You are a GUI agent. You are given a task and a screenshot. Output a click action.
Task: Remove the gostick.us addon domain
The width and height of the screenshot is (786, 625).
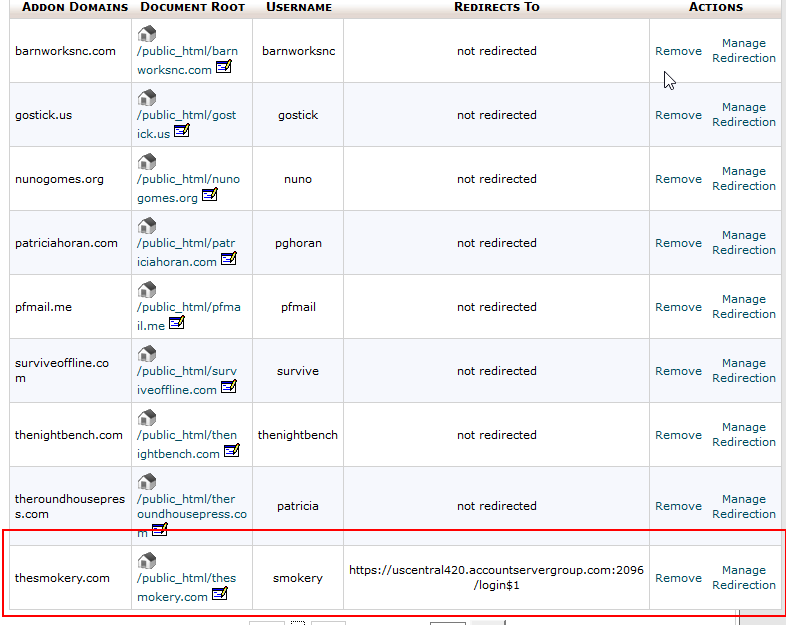tap(678, 115)
